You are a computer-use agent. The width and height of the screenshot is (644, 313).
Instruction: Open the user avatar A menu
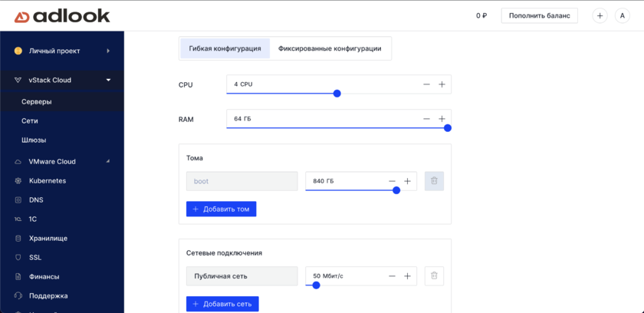coord(623,15)
